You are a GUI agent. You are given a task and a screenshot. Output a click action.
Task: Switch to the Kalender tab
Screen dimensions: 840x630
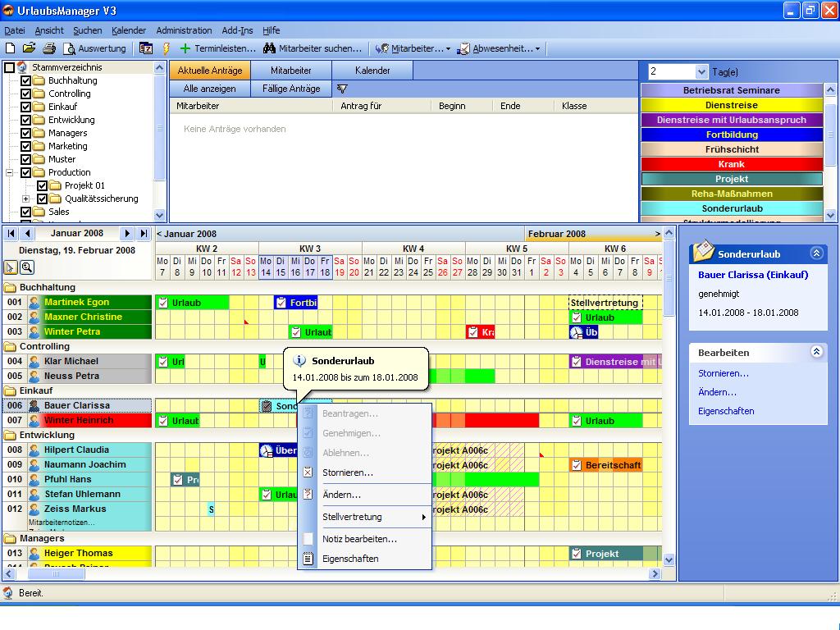[x=372, y=70]
